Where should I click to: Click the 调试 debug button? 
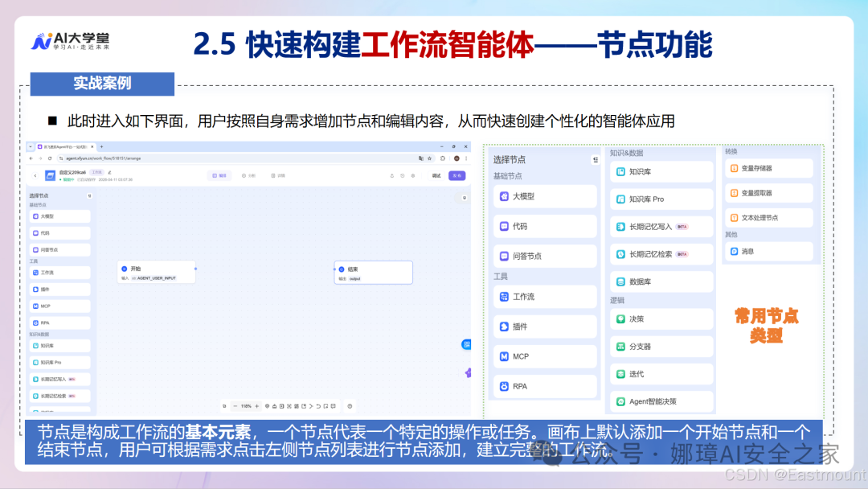[436, 175]
